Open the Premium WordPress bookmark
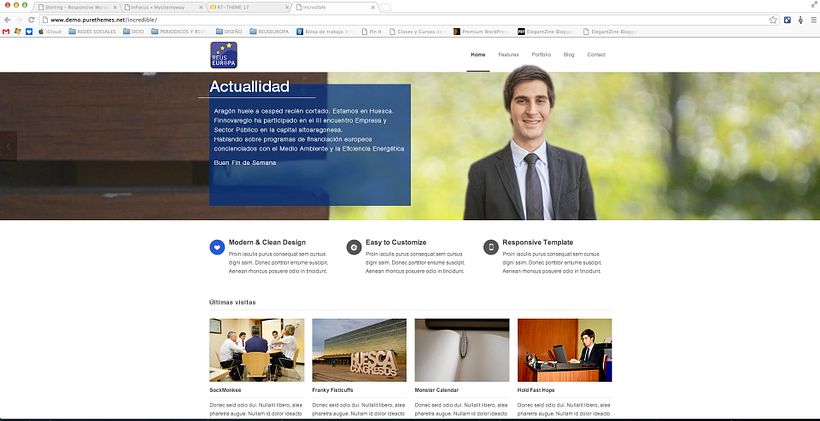The image size is (820, 421). (481, 31)
